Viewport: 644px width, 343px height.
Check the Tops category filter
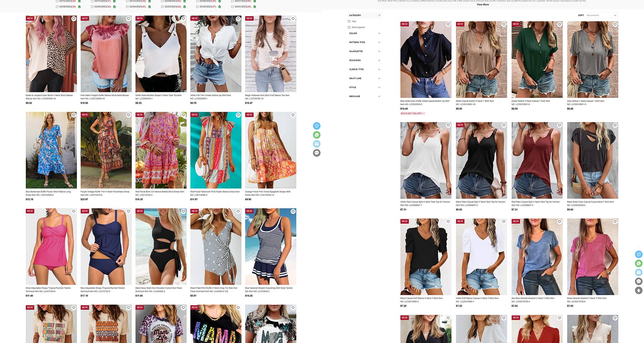349,21
